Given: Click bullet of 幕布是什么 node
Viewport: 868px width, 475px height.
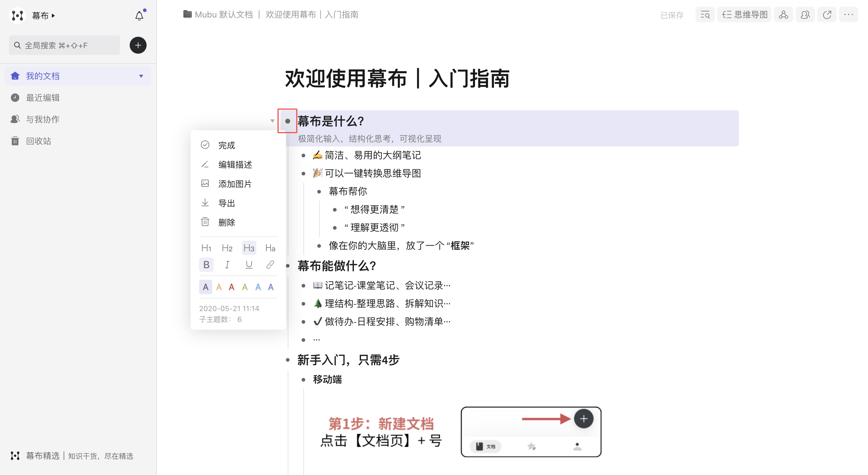Looking at the screenshot, I should [287, 121].
